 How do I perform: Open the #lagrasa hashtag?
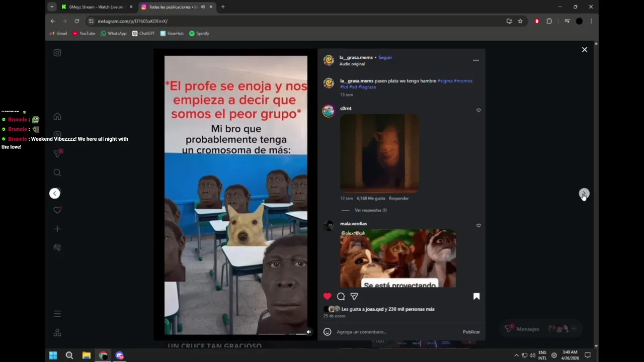(x=367, y=86)
